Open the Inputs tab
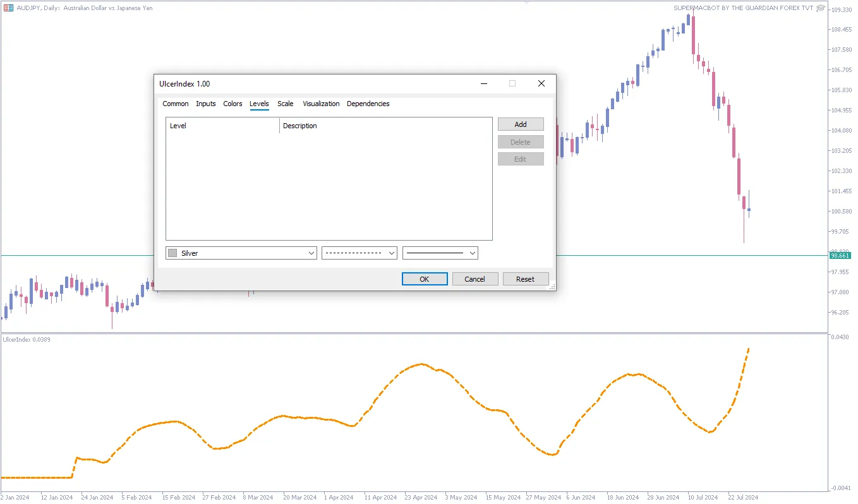 click(x=206, y=104)
